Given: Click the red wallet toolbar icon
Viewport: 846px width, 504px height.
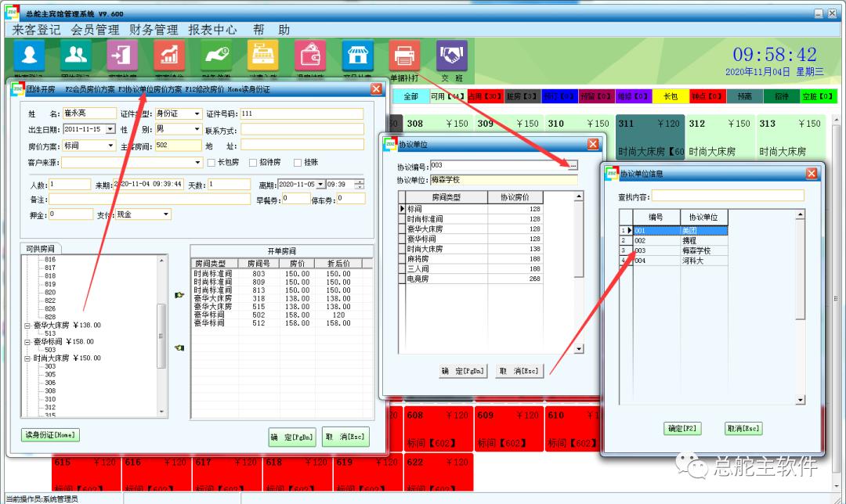Looking at the screenshot, I should tap(310, 56).
